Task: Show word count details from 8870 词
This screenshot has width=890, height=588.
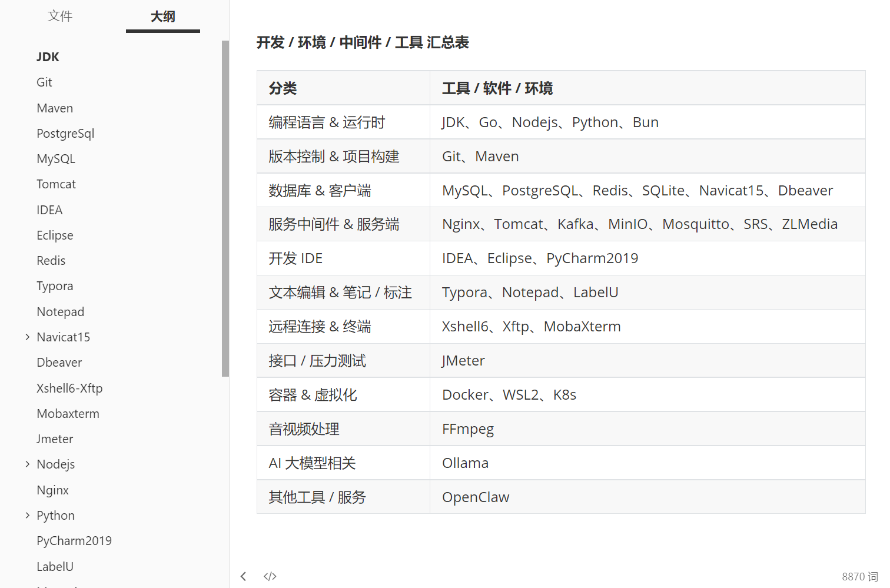Action: coord(859,577)
